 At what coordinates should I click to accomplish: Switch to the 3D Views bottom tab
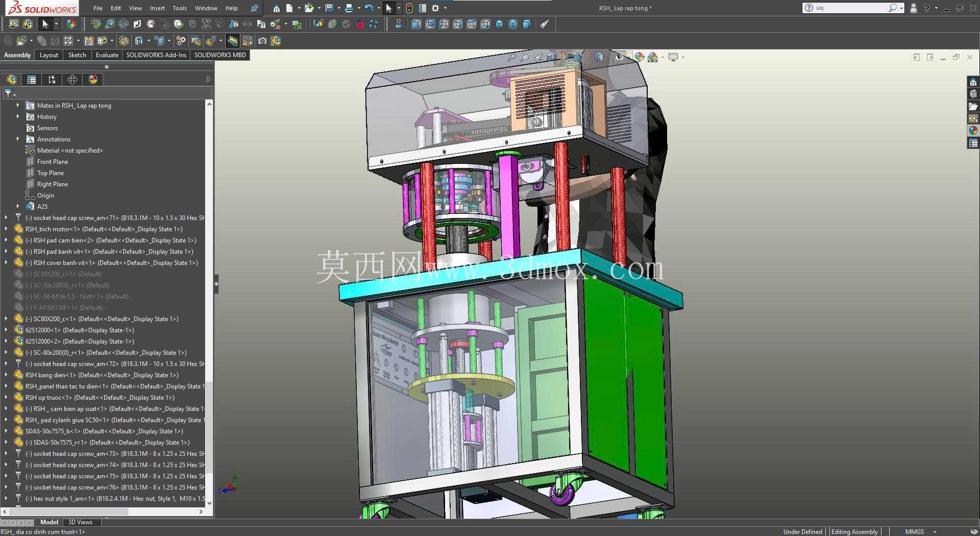click(80, 522)
